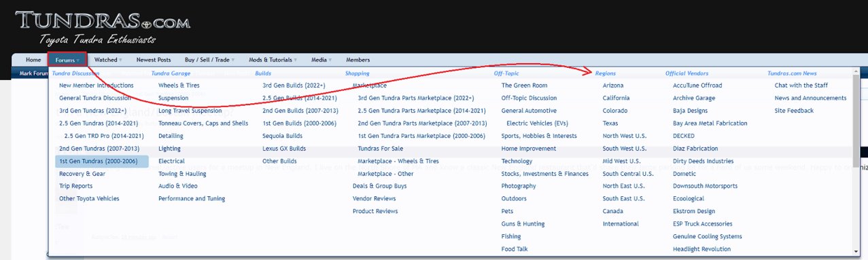The height and width of the screenshot is (260, 868).
Task: Open Wheels & Tires forum
Action: point(179,86)
